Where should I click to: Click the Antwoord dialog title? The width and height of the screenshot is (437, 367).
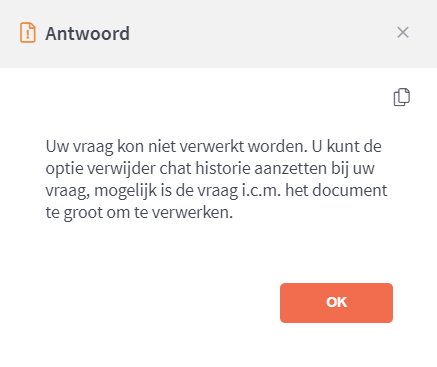pyautogui.click(x=87, y=33)
